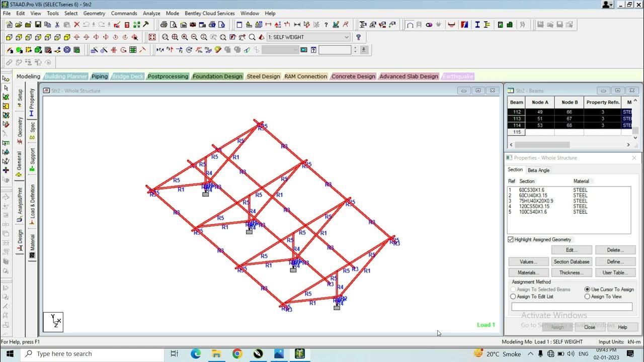Open the 1: SELF WEIGHT load dropdown
This screenshot has width=644, height=362.
pyautogui.click(x=308, y=37)
